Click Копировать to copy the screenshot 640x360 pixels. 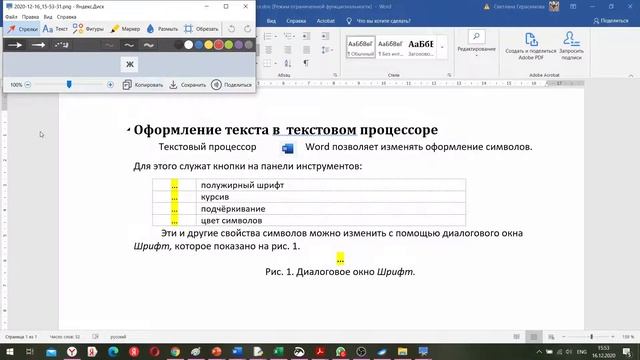pyautogui.click(x=143, y=85)
